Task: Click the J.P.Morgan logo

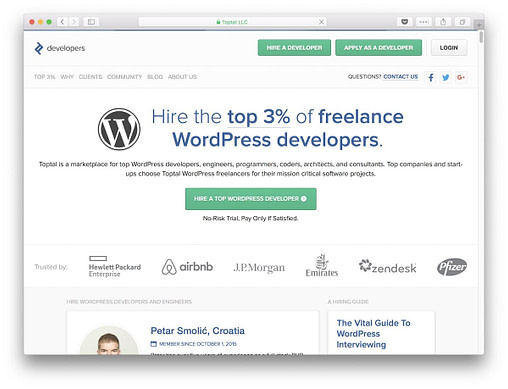Action: [x=259, y=268]
